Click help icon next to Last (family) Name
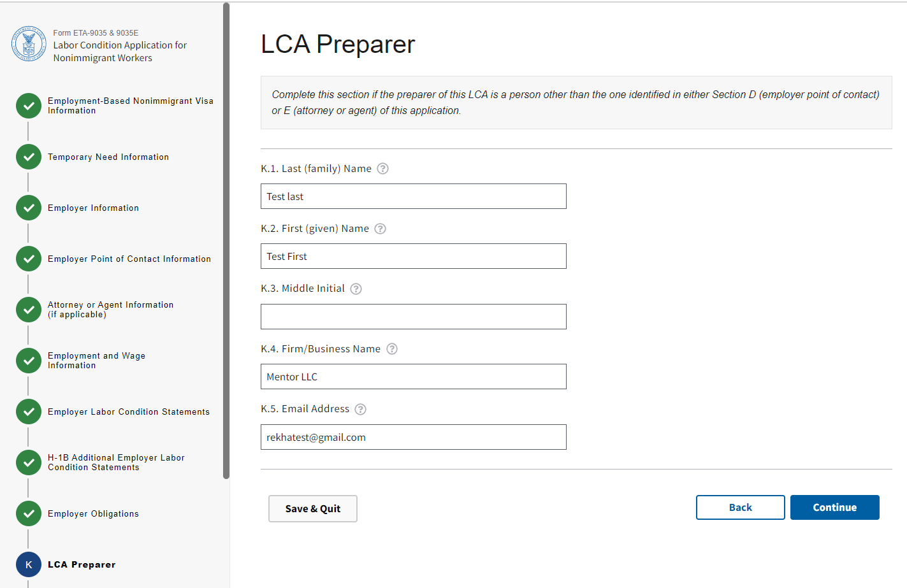 [382, 169]
